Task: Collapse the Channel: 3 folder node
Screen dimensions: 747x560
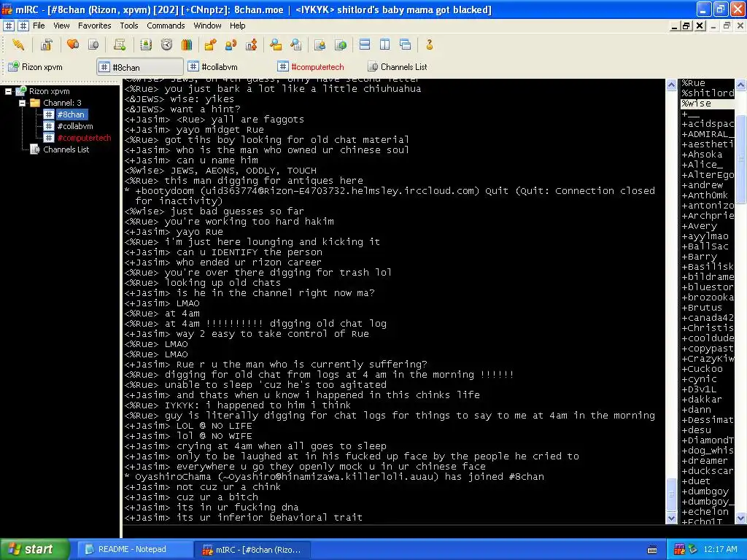Action: tap(22, 103)
